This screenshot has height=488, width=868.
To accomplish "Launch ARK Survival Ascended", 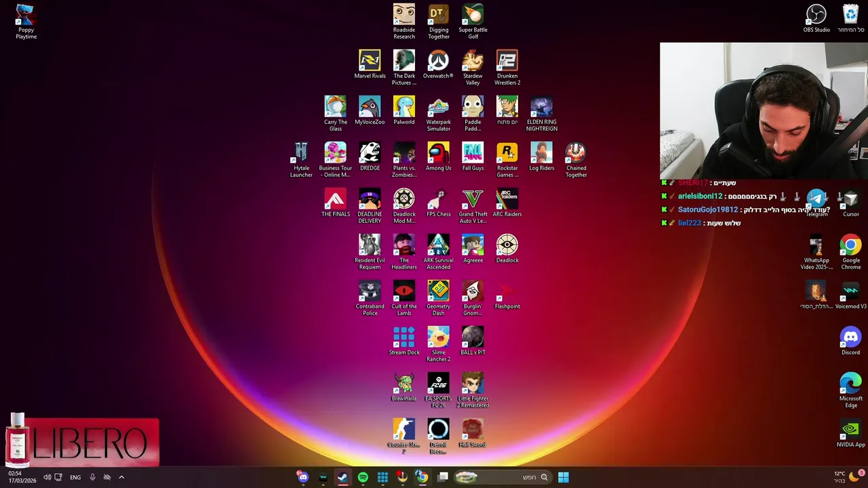I will tap(439, 252).
